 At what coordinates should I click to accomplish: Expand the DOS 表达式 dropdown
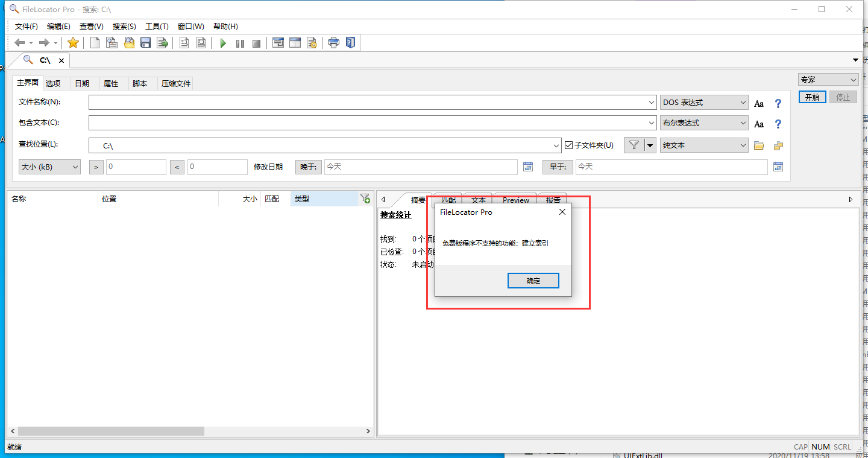pos(704,103)
